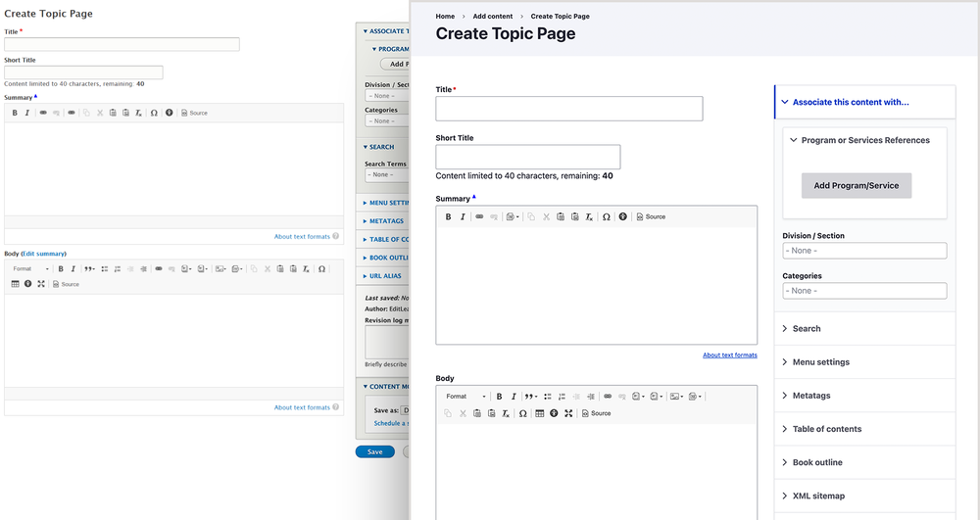Expand XML sitemap section
Viewport: 980px width, 520px height.
[865, 496]
